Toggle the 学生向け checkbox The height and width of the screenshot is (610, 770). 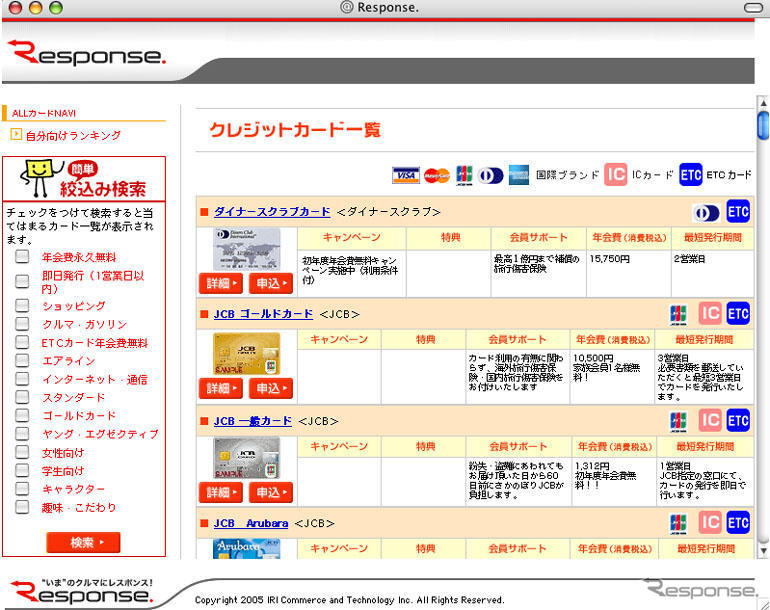coord(22,471)
